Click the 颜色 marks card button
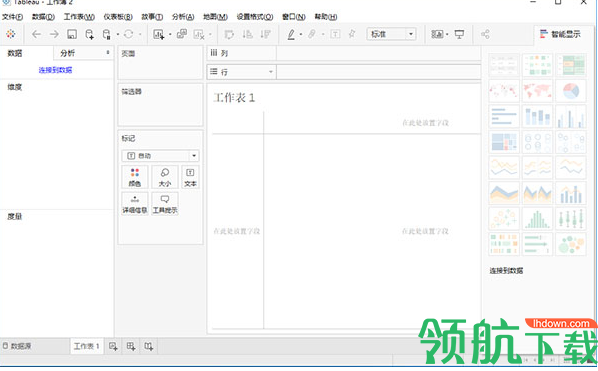This screenshot has width=598, height=371. tap(135, 177)
